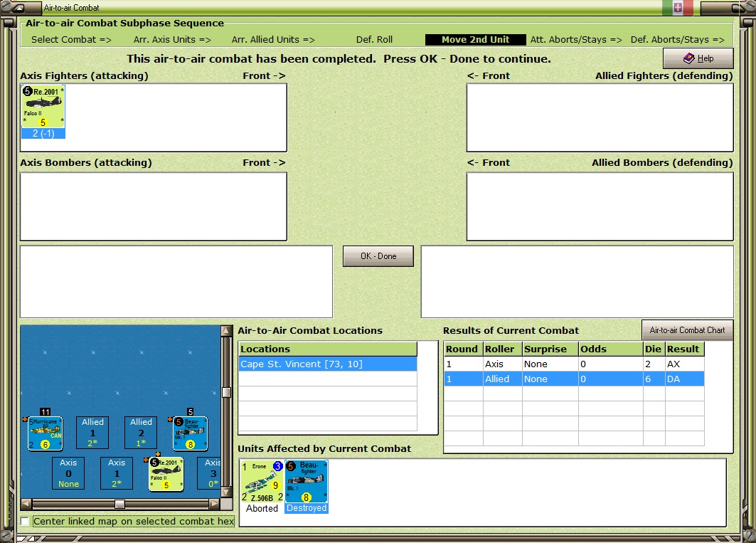Click map scrollbar down arrow
The height and width of the screenshot is (543, 756).
point(225,492)
